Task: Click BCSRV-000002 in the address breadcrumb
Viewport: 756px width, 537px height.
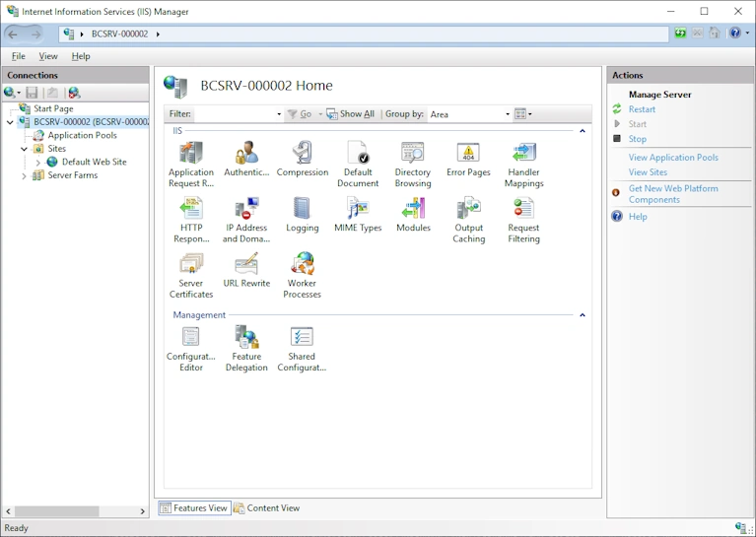Action: (x=119, y=34)
